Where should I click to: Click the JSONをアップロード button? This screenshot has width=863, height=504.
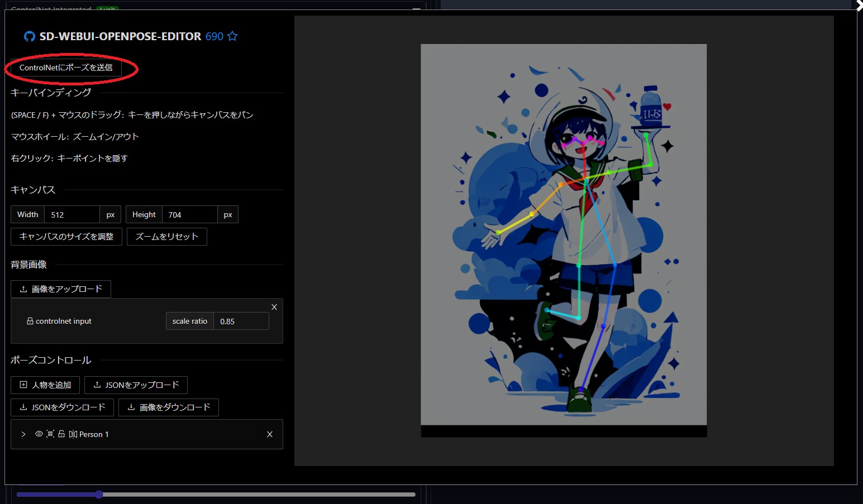(136, 385)
